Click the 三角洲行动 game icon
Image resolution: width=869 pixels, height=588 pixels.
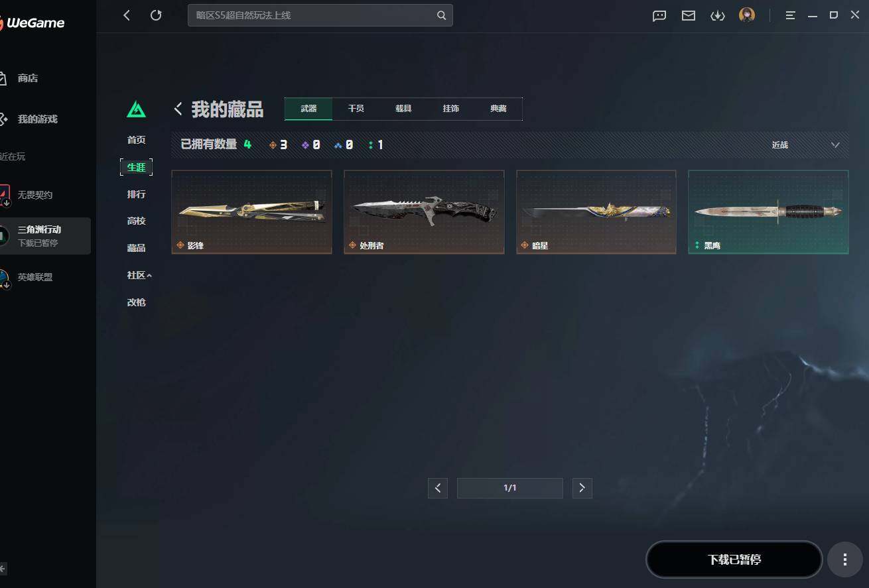click(4, 235)
